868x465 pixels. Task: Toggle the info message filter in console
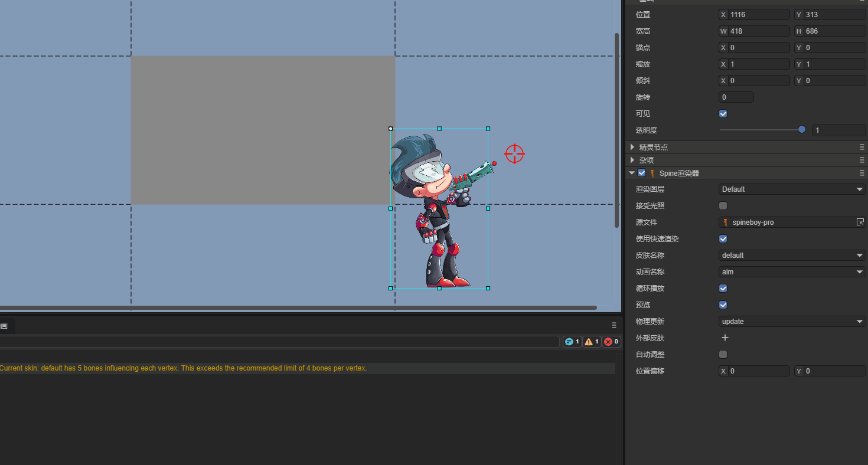click(572, 342)
